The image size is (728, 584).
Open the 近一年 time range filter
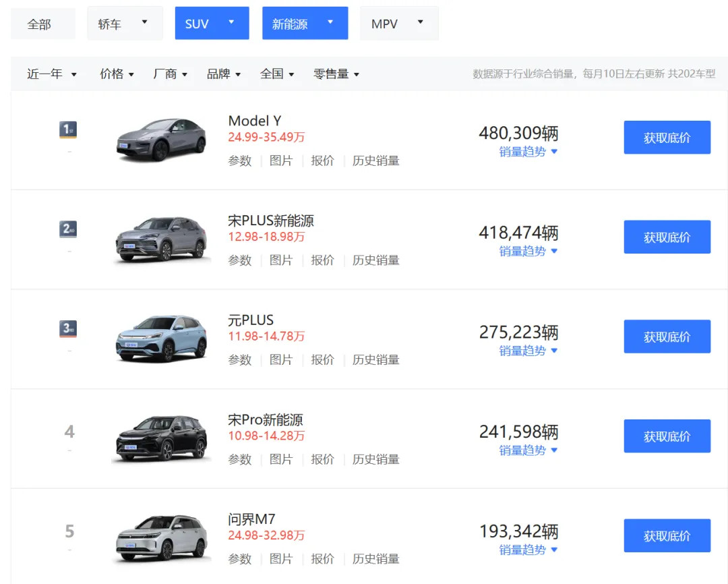pyautogui.click(x=51, y=74)
